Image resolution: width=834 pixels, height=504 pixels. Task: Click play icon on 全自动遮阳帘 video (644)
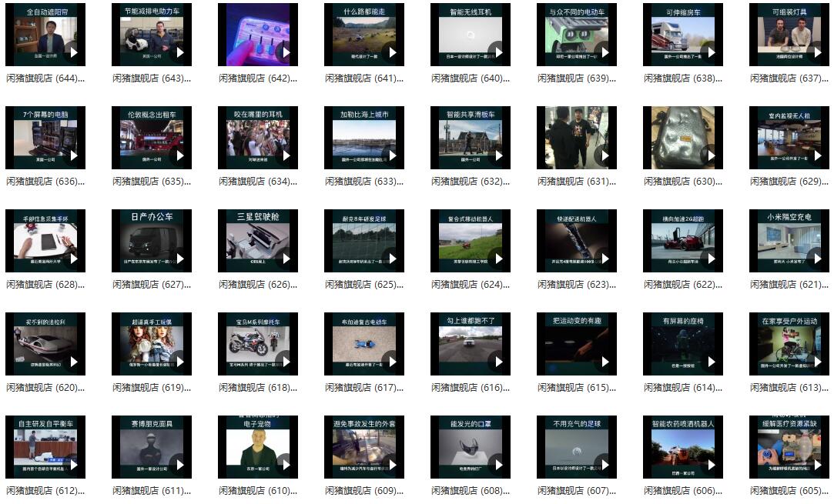73,52
